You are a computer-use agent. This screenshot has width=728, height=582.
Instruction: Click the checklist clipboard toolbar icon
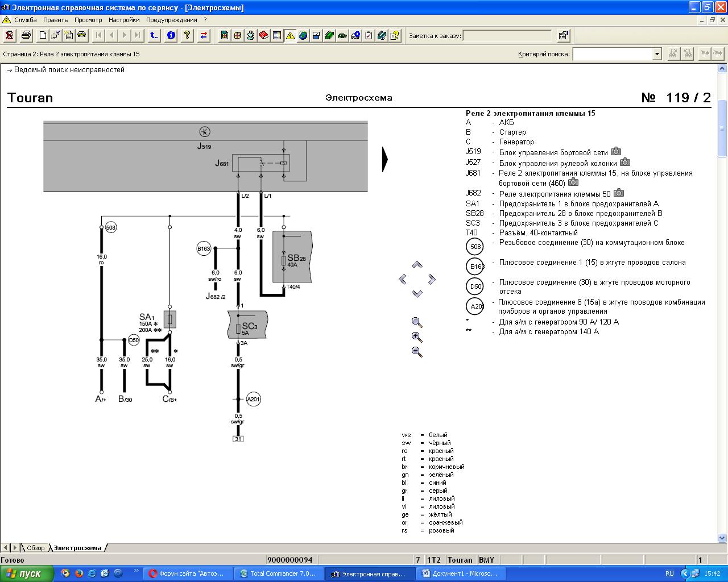[369, 35]
